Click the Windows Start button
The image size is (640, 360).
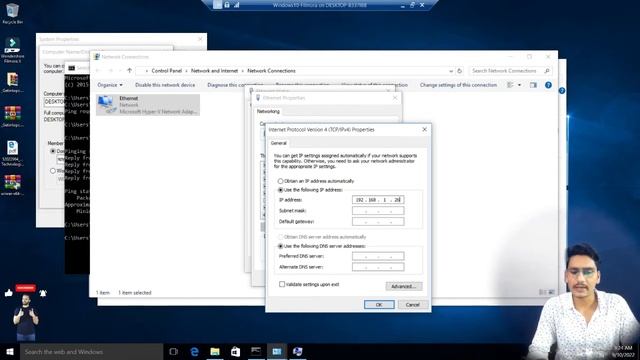[10, 351]
